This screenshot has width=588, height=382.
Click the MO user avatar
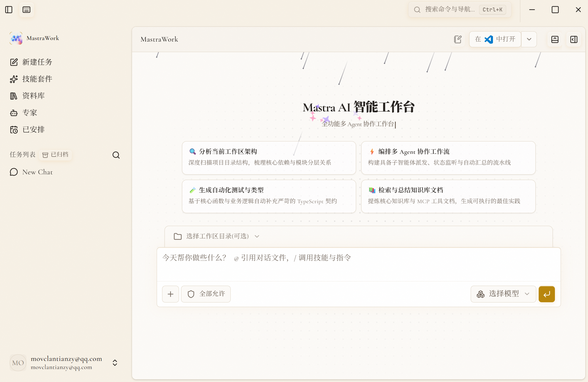pos(18,363)
